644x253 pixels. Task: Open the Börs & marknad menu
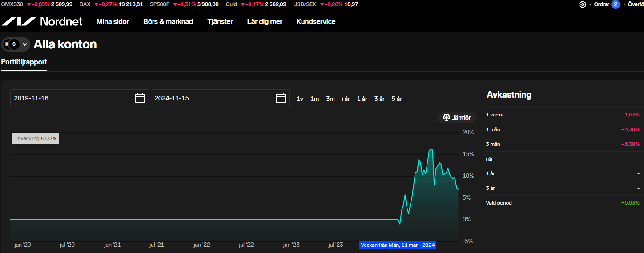point(168,21)
